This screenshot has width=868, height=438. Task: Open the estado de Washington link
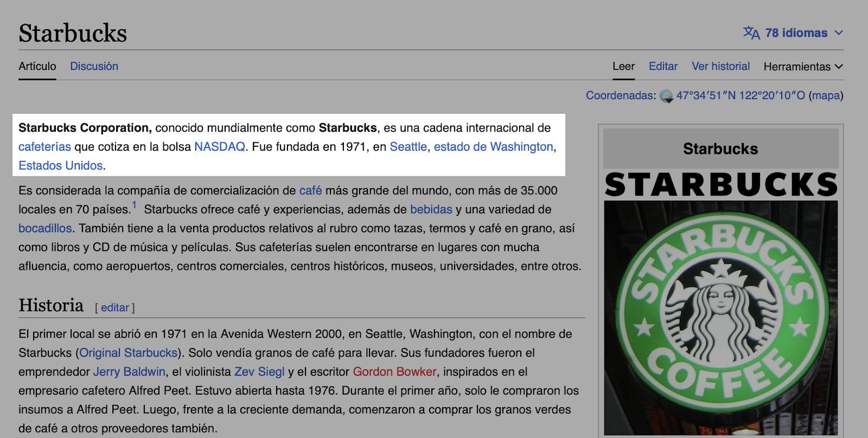[494, 147]
